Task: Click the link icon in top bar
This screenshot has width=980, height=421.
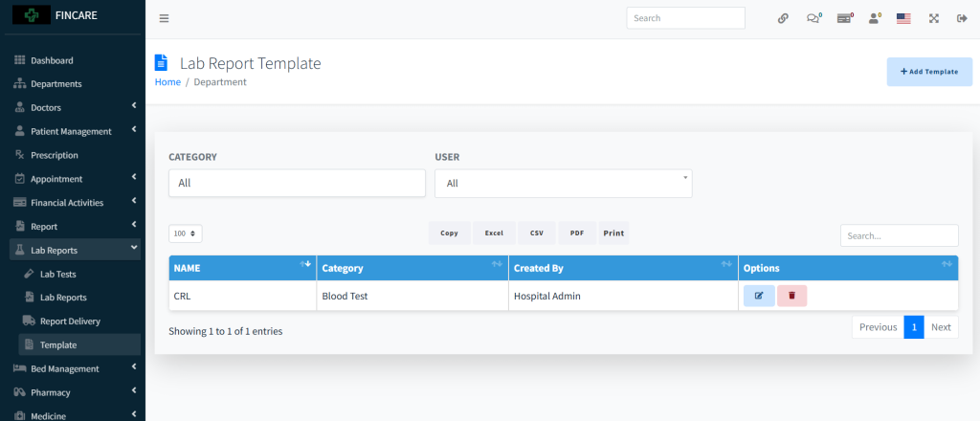Action: click(x=783, y=18)
